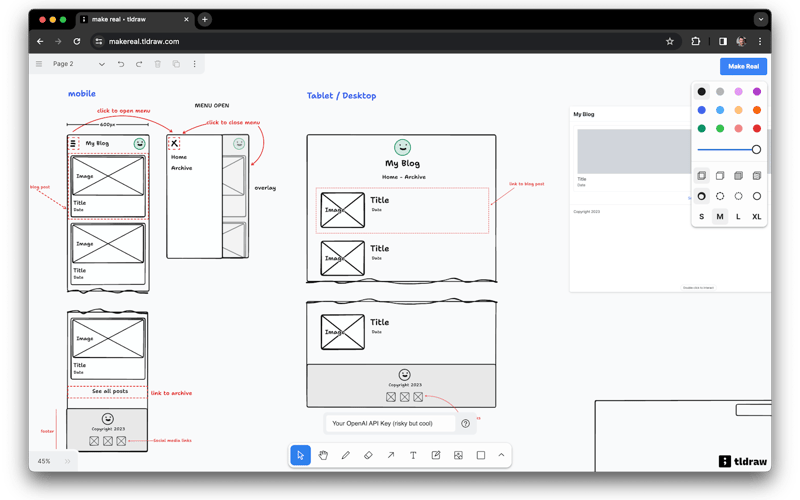Toggle the browser side panel icon

tap(723, 41)
